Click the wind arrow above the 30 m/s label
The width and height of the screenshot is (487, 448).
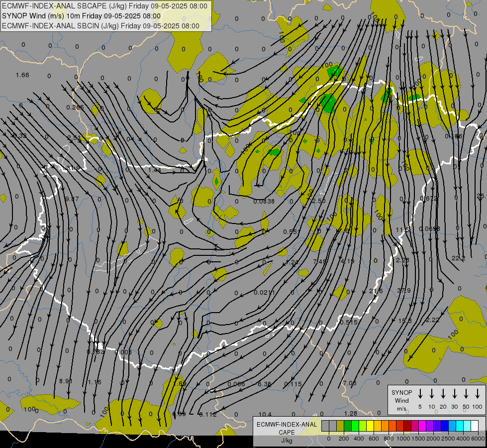(454, 394)
